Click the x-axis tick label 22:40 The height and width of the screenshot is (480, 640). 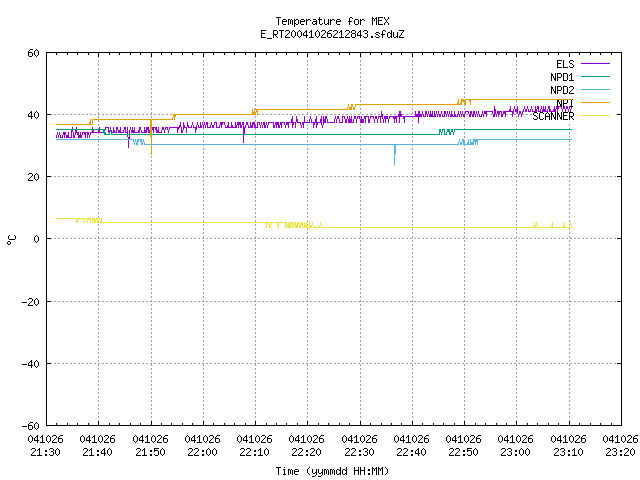point(411,452)
